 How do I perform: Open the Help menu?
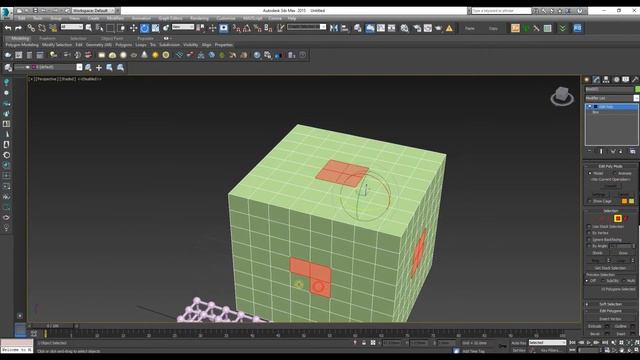click(292, 18)
